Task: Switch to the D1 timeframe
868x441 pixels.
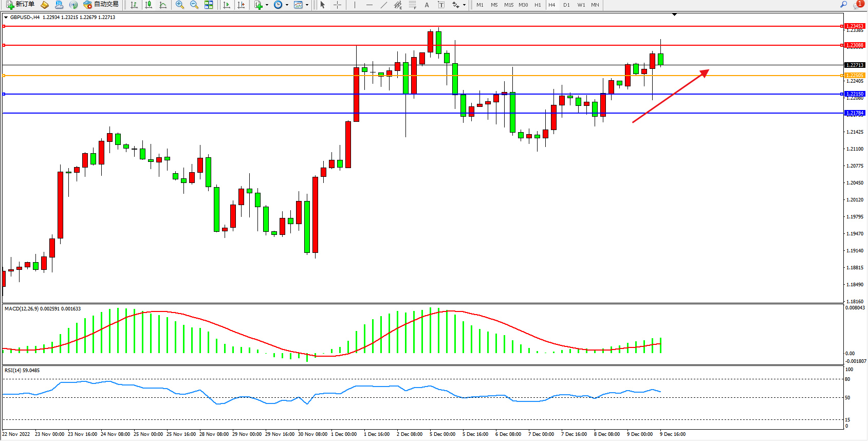Action: click(566, 5)
